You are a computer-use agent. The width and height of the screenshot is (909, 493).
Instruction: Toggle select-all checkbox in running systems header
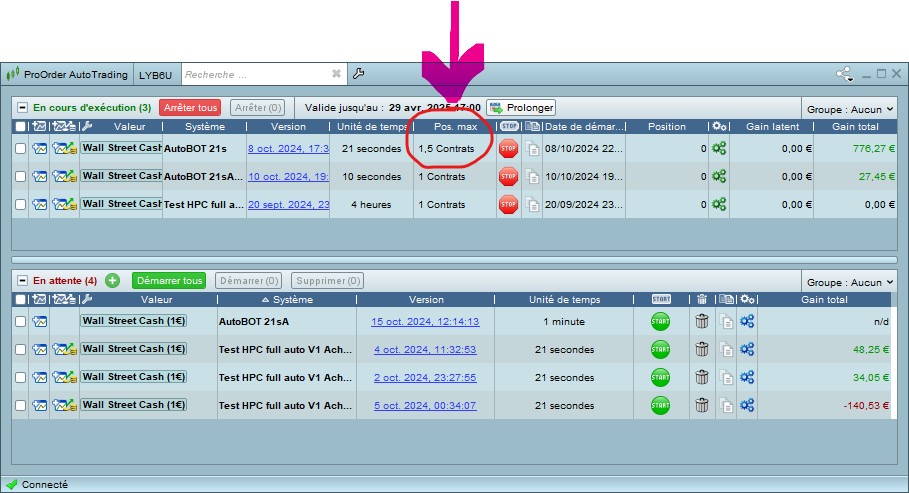20,126
